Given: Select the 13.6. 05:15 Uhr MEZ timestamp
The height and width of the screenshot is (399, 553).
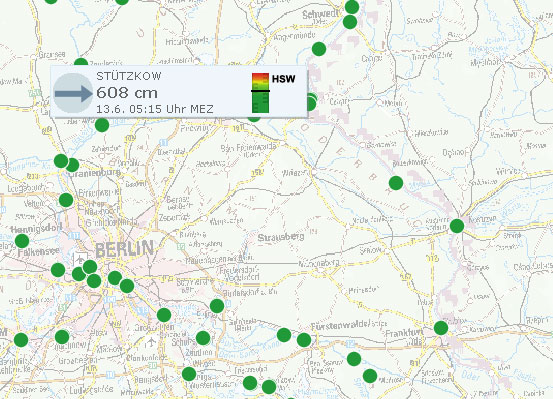Looking at the screenshot, I should pyautogui.click(x=155, y=109).
